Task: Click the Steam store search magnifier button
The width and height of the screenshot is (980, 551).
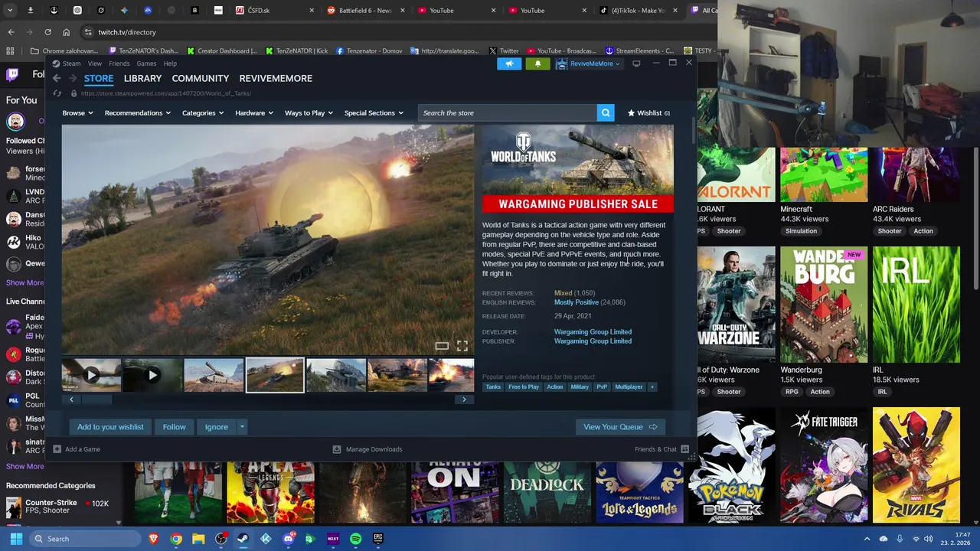Action: 606,112
